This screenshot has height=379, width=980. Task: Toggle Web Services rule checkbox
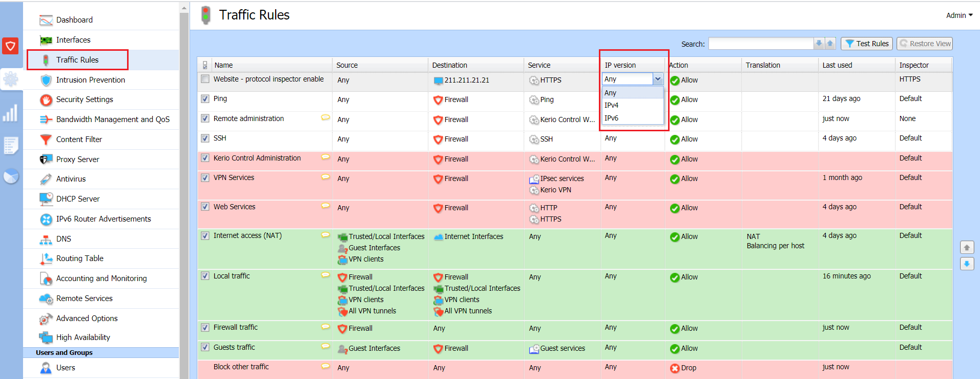pos(205,207)
